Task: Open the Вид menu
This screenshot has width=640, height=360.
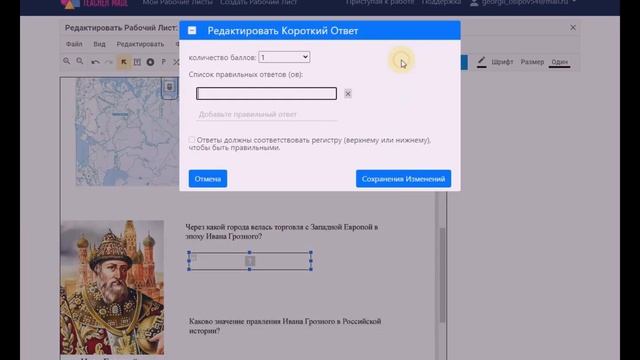Action: [x=99, y=44]
